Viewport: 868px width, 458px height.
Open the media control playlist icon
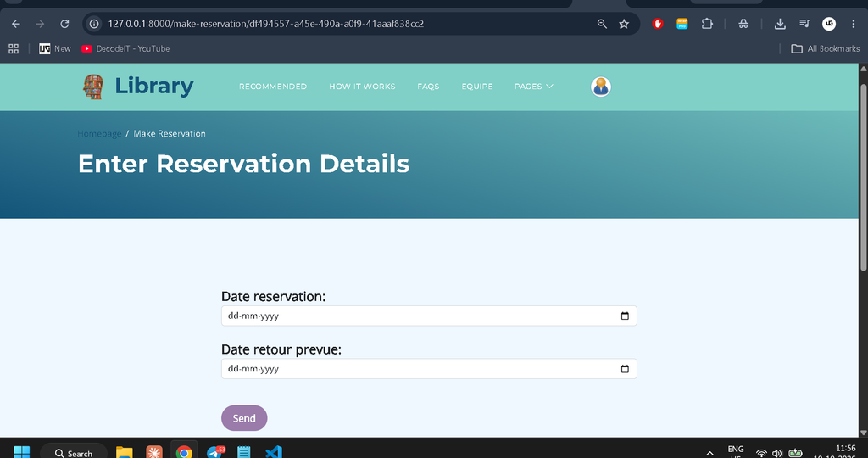[x=804, y=24]
